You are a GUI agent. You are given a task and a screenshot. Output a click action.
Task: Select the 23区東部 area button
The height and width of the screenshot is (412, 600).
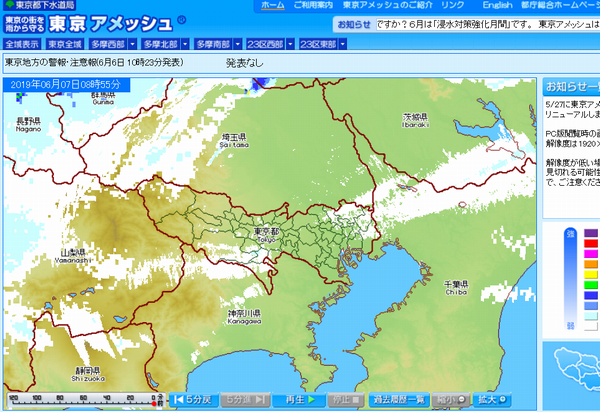coord(318,44)
